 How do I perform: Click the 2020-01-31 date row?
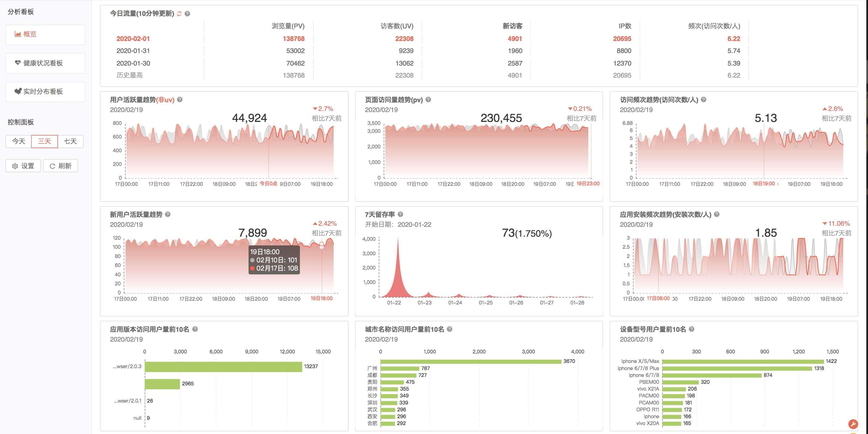[x=133, y=51]
